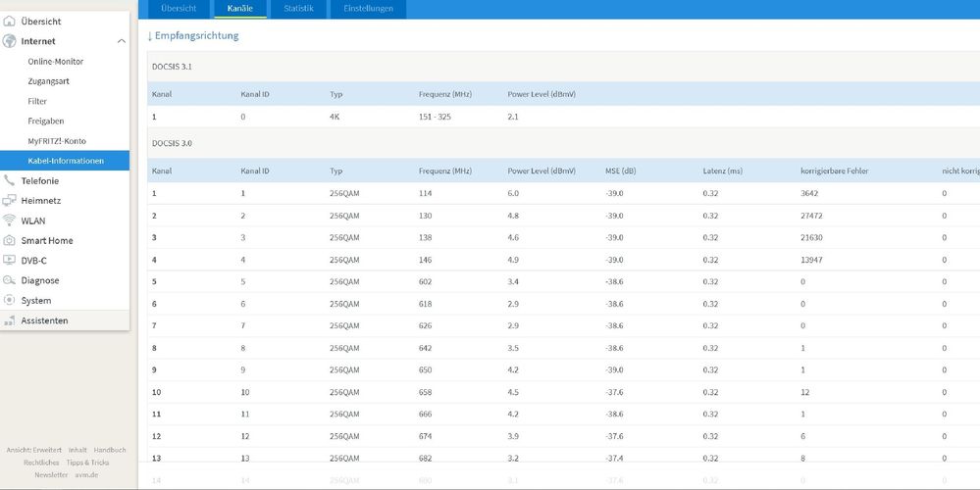Click the Diagnose icon in sidebar
The image size is (980, 490).
(x=10, y=280)
